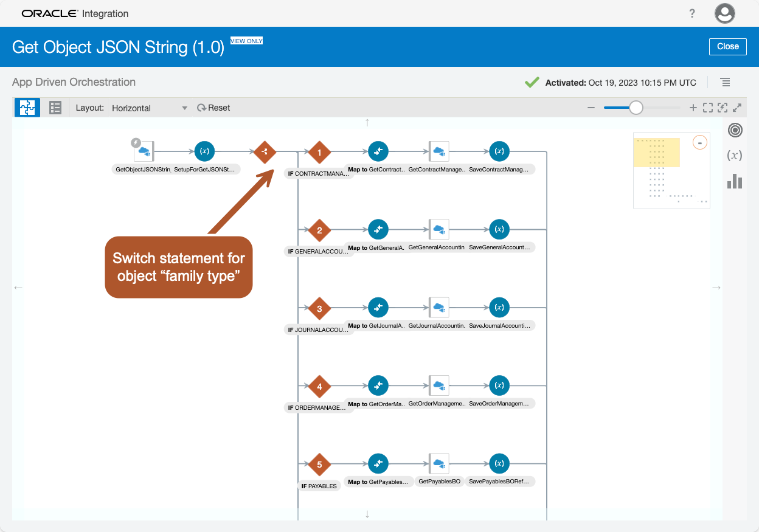This screenshot has width=759, height=532.
Task: Select branch 3 diamond for JOURNALACCOU
Action: coord(319,308)
